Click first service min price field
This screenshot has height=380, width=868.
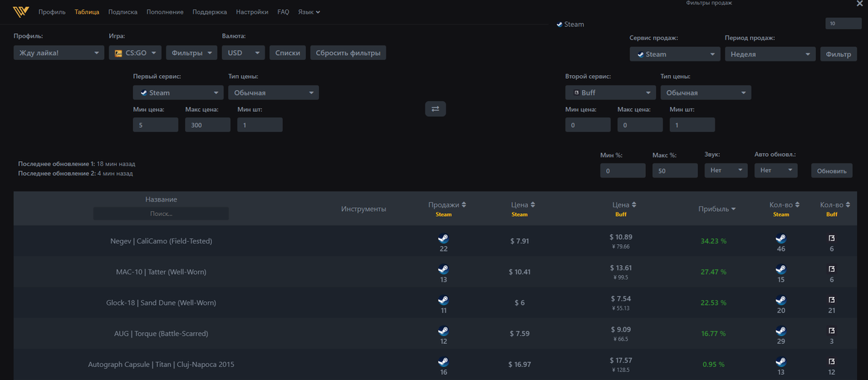pyautogui.click(x=156, y=125)
